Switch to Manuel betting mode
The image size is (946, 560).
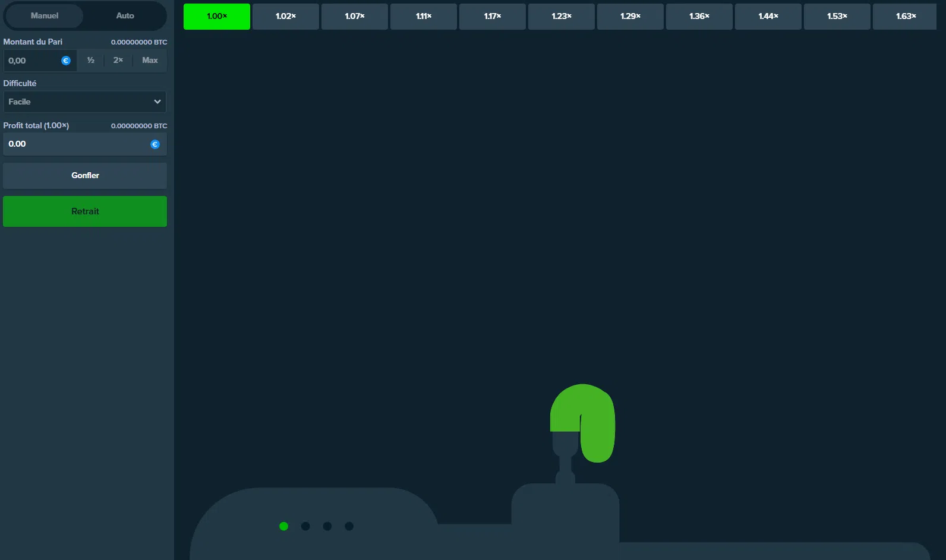pos(45,16)
